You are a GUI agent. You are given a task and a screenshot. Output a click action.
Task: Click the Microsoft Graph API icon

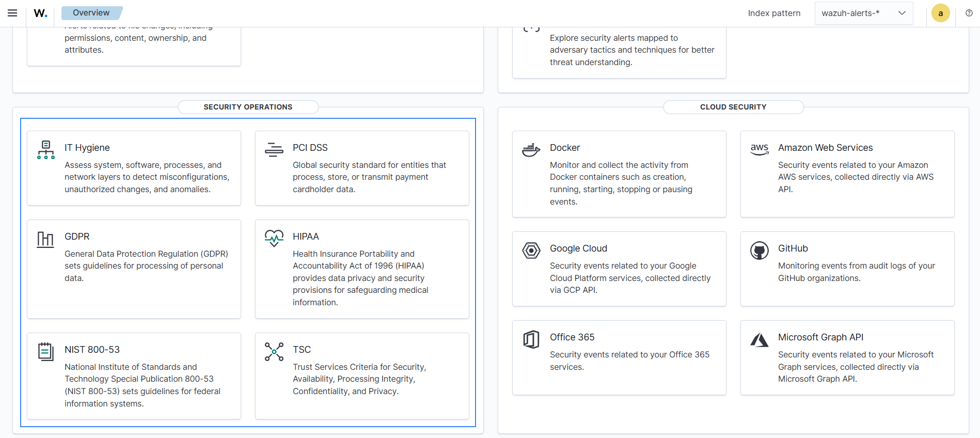pos(759,339)
